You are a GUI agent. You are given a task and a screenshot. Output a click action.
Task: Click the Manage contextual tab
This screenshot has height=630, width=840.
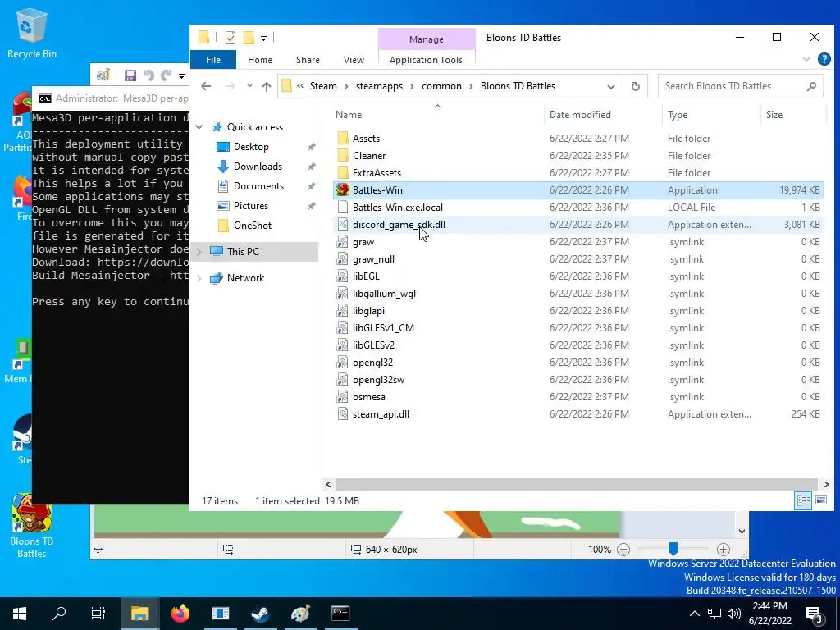(427, 39)
